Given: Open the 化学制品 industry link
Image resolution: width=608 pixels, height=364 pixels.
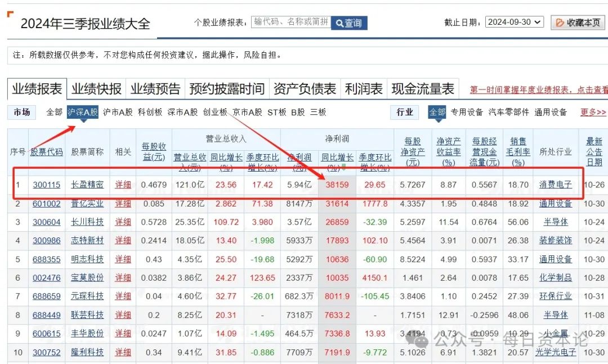Looking at the screenshot, I should click(x=556, y=278).
